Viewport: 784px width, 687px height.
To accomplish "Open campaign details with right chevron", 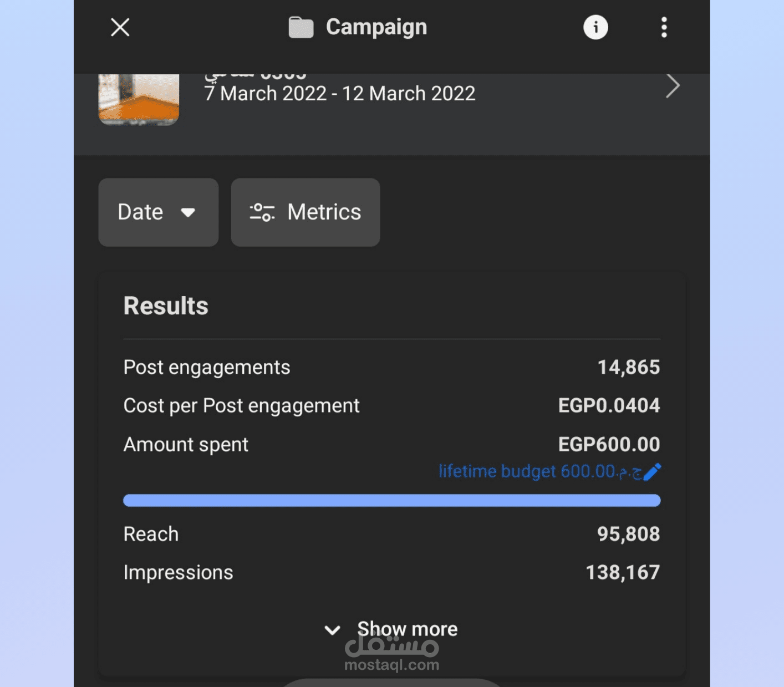I will [673, 86].
